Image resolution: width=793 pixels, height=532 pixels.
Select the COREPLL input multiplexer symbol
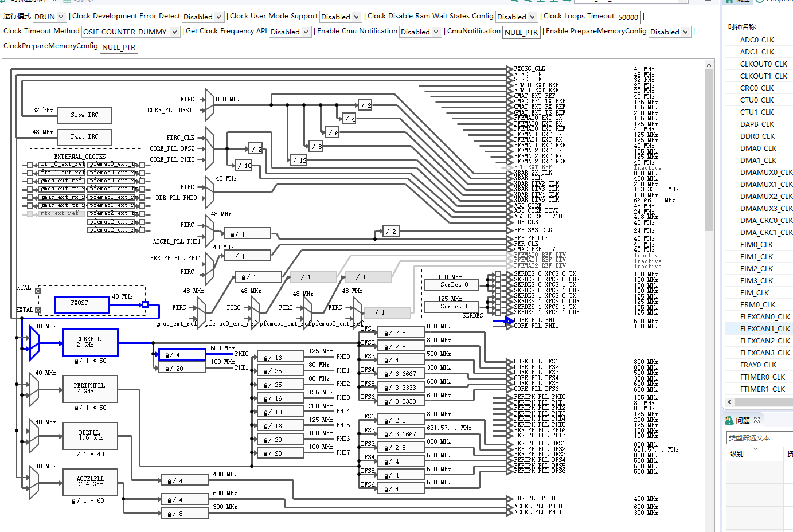coord(34,343)
